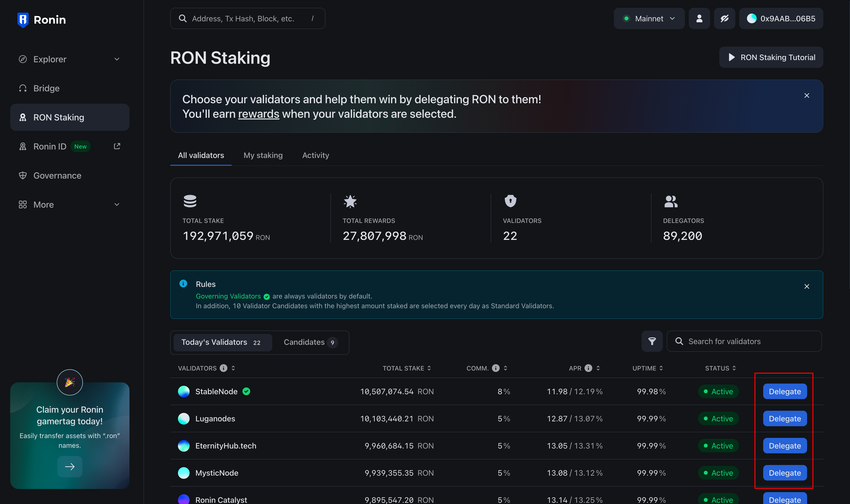
Task: Play the RON Staking Tutorial
Action: click(771, 57)
